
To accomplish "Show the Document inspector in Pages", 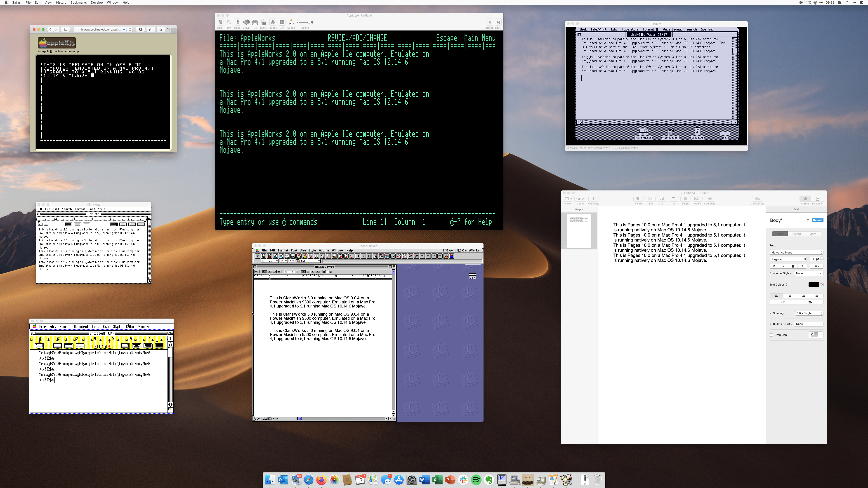I will point(818,199).
